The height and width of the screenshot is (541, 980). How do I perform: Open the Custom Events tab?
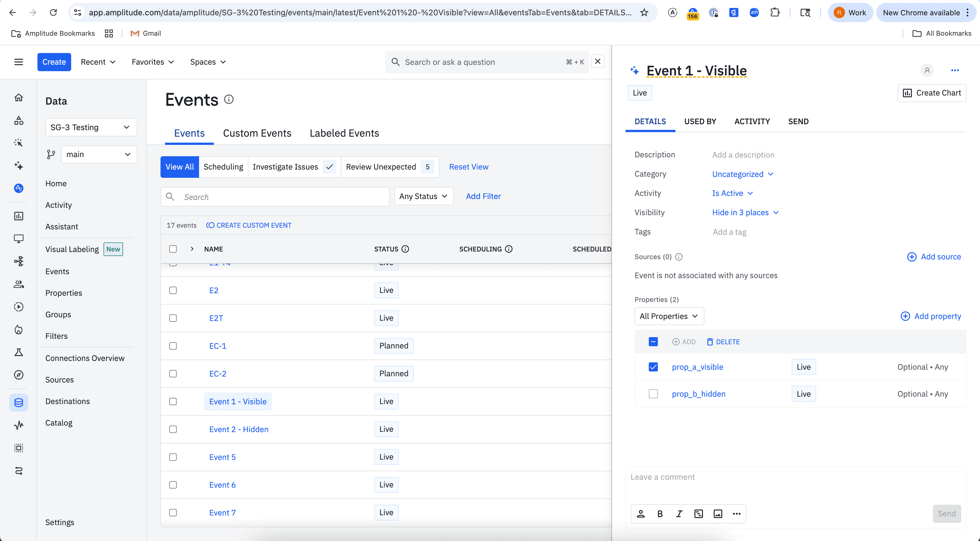pos(257,133)
